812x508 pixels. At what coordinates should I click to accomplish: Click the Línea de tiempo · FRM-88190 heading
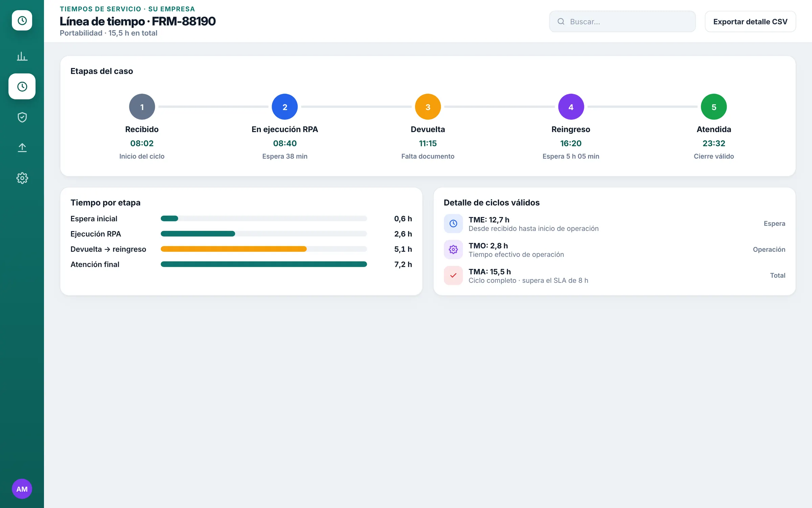[138, 21]
